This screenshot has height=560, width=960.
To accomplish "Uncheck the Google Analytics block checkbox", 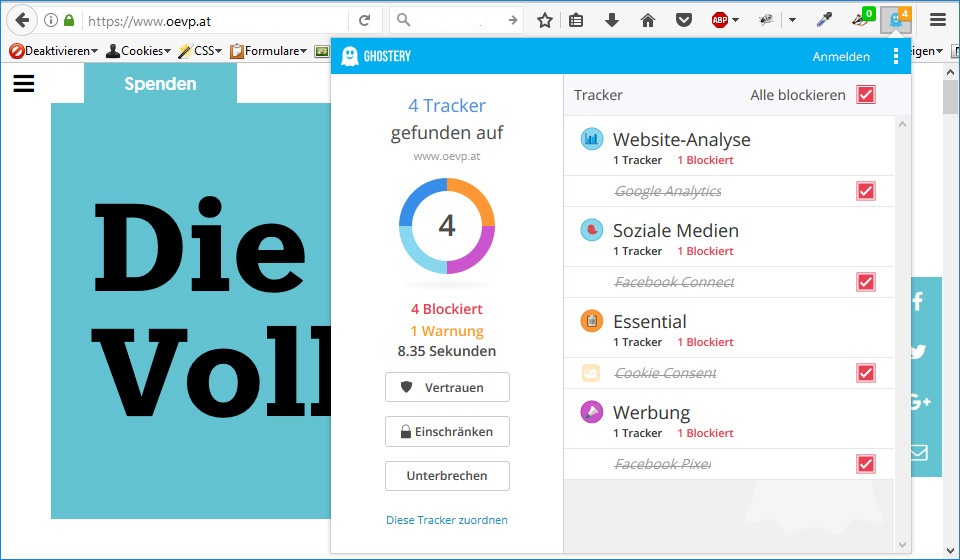I will coord(866,191).
